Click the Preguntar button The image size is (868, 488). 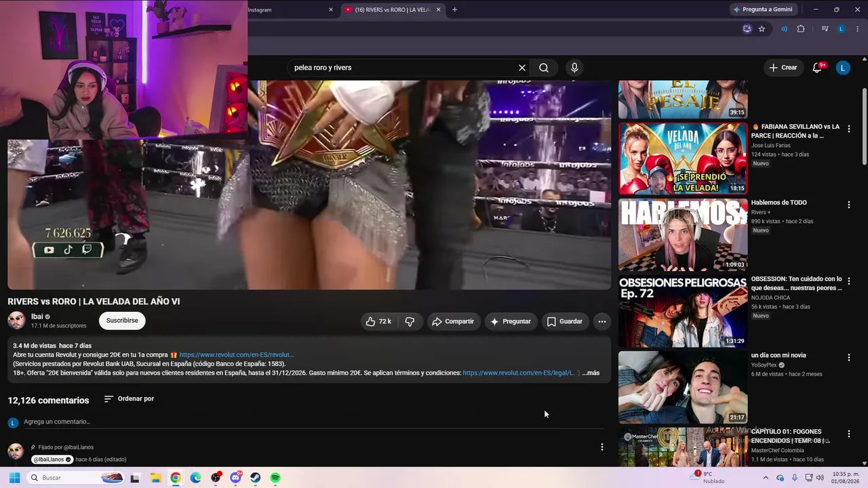pyautogui.click(x=511, y=321)
